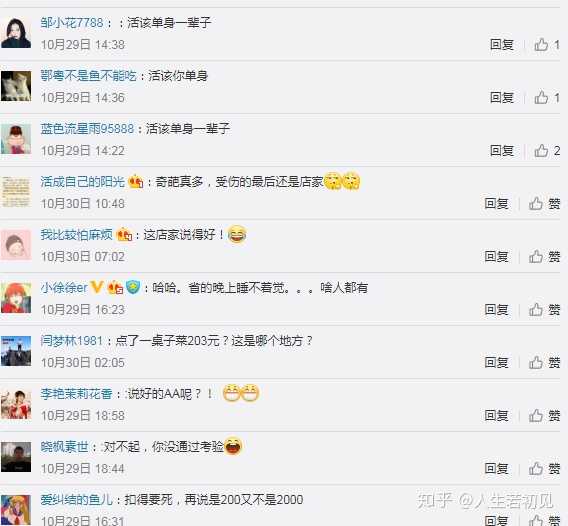Image resolution: width=568 pixels, height=526 pixels.
Task: Open the profile of user 邹小花7788
Action: (72, 23)
